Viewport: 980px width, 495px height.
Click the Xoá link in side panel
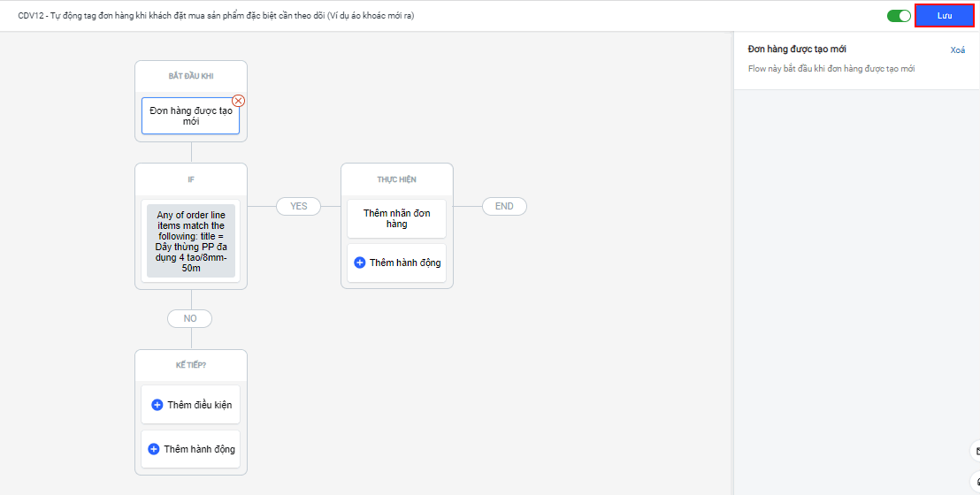(x=958, y=50)
